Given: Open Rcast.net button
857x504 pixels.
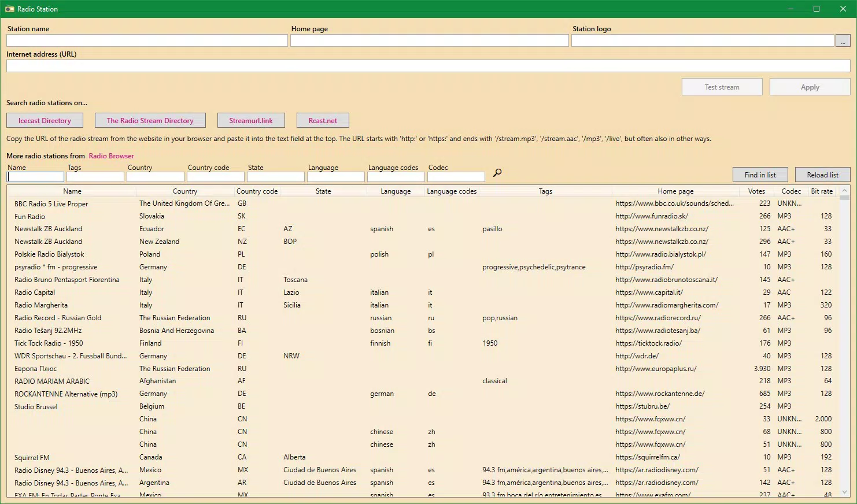Looking at the screenshot, I should pyautogui.click(x=323, y=120).
